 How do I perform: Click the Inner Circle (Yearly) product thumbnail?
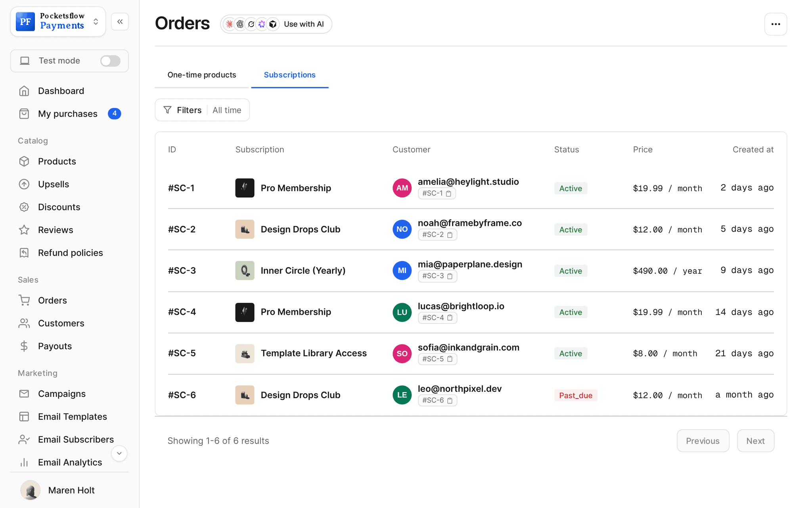pos(245,271)
